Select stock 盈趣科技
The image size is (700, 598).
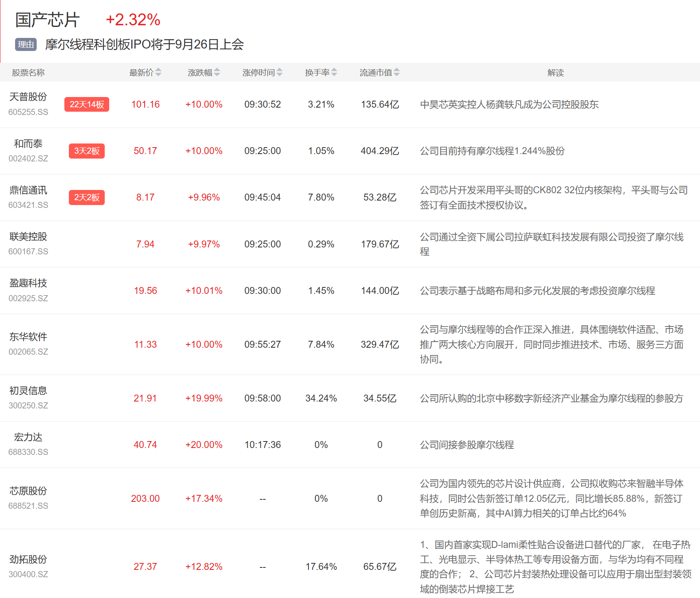click(x=28, y=283)
